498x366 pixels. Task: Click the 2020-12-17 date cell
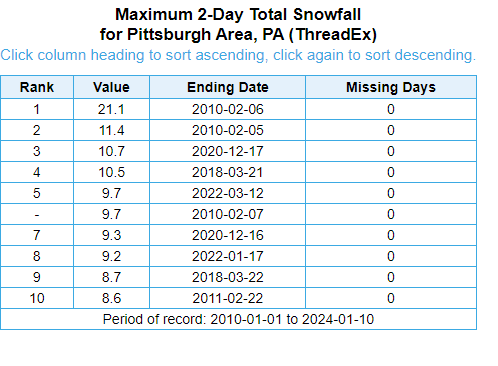click(228, 151)
